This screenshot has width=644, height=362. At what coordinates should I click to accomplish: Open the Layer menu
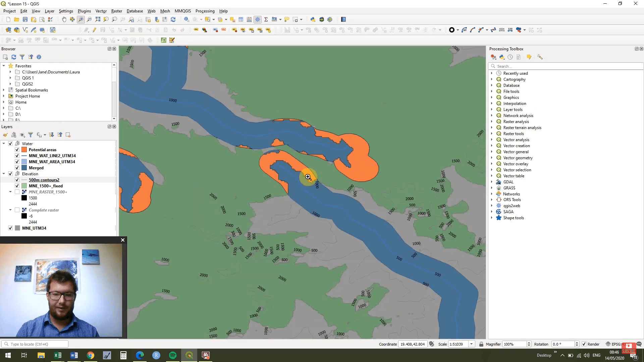pyautogui.click(x=50, y=11)
